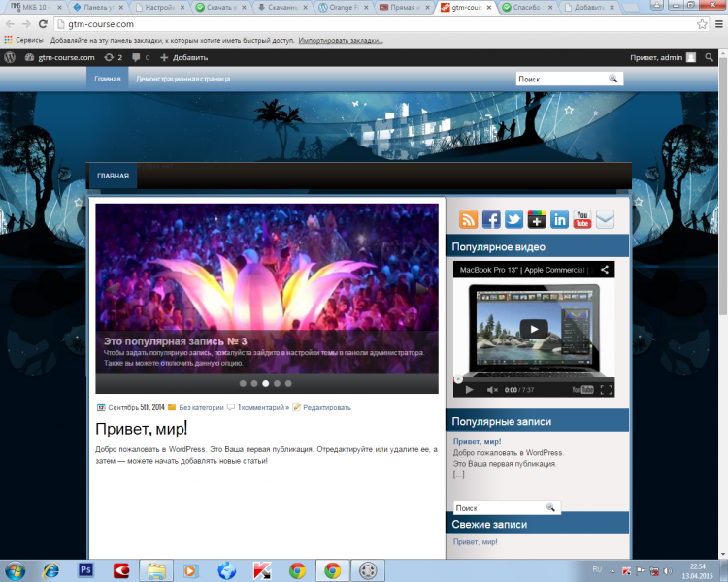Open the Google Plus social icon
The height and width of the screenshot is (582, 728).
(537, 219)
